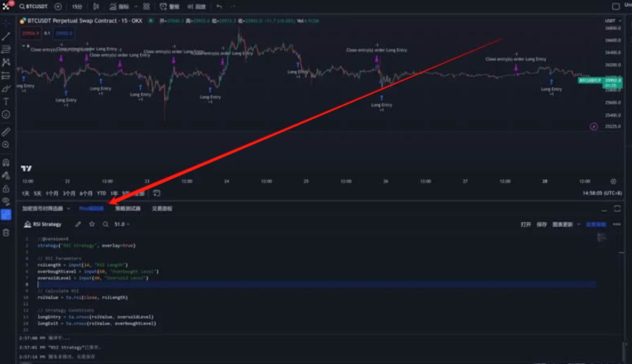Image resolution: width=632 pixels, height=364 pixels.
Task: Toggle lock all drawings
Action: 6,189
